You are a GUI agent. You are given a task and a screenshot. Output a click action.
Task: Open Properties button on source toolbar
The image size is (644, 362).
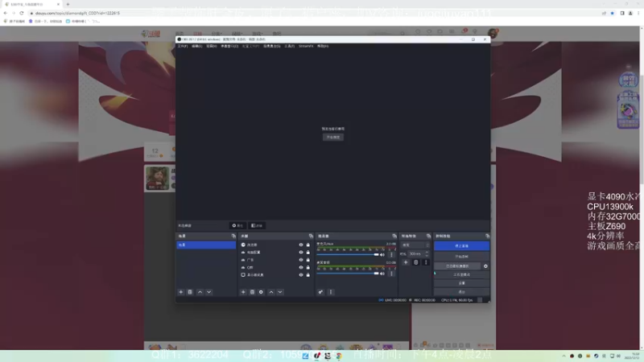(x=237, y=225)
